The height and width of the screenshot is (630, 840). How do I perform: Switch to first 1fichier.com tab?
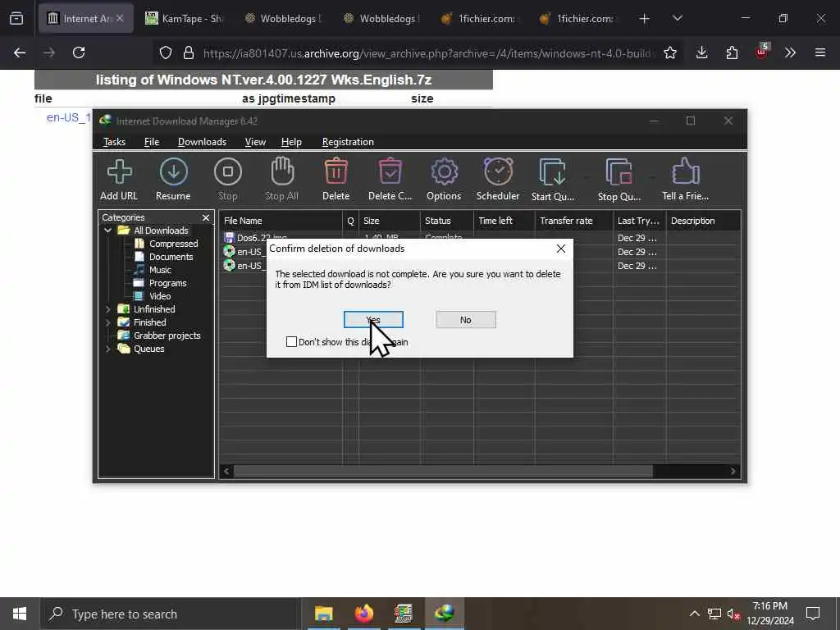click(478, 19)
